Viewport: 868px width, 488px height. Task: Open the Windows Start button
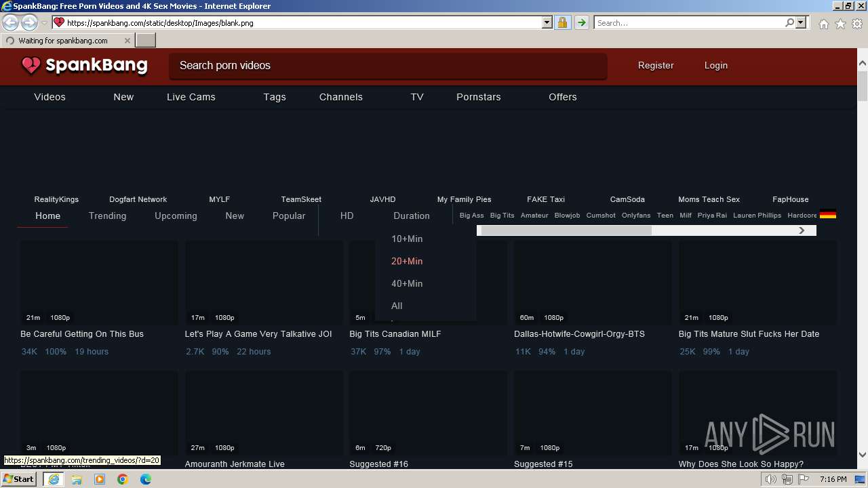click(19, 479)
